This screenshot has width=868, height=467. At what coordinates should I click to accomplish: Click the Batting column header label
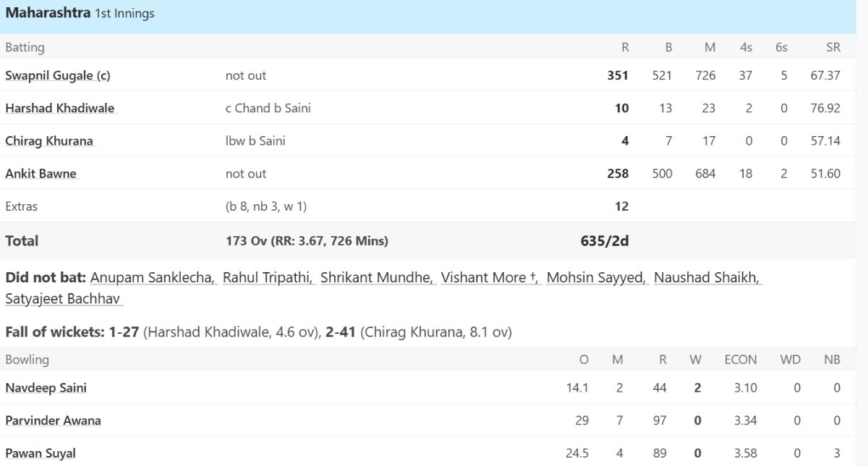pyautogui.click(x=25, y=47)
